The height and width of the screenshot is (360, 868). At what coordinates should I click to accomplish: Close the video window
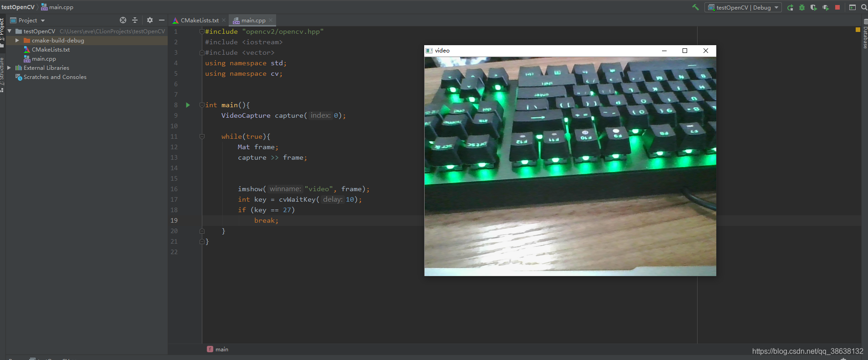click(706, 51)
